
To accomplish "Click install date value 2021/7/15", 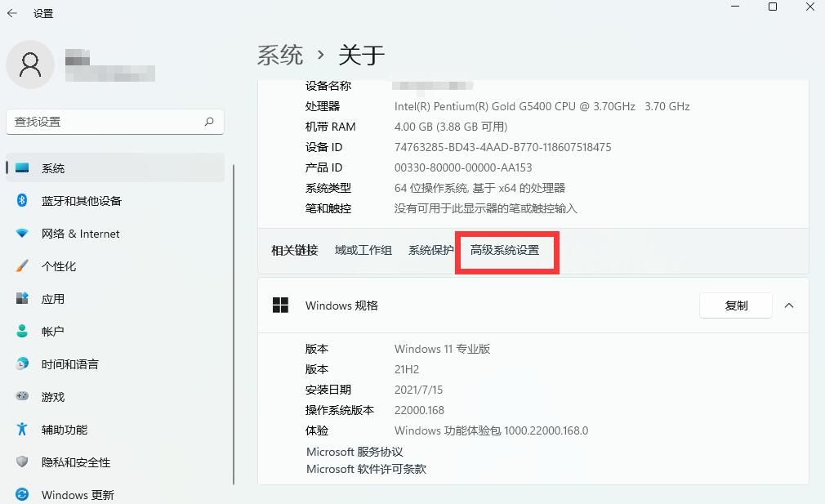I will coord(418,390).
